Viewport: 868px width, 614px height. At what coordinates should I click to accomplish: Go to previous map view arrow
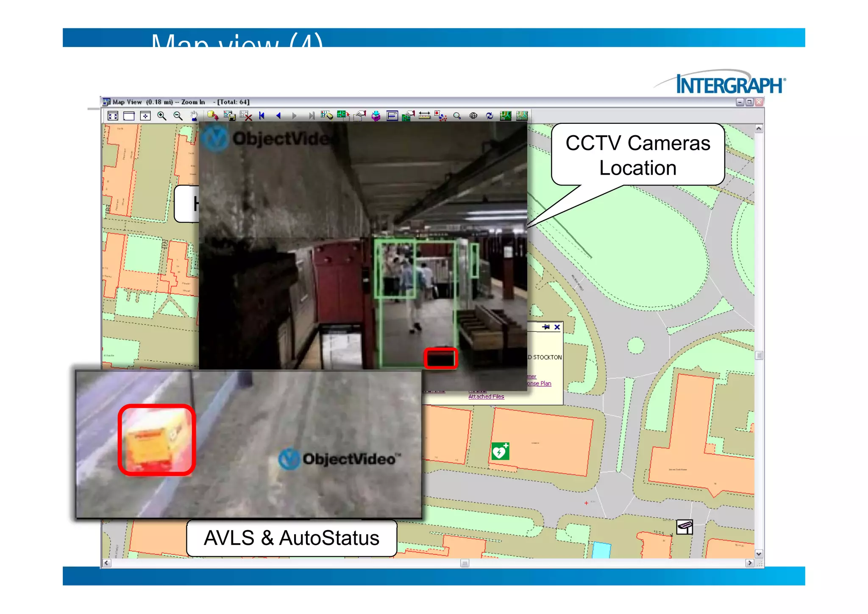click(278, 115)
